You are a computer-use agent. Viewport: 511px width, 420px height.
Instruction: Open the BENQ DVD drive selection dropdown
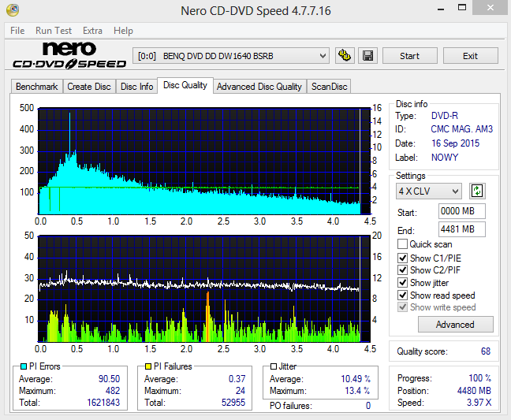231,56
